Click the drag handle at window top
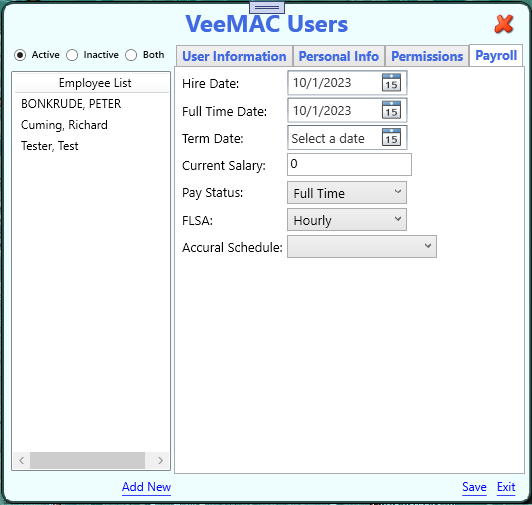Viewport: 532px width, 505px height. (x=267, y=7)
